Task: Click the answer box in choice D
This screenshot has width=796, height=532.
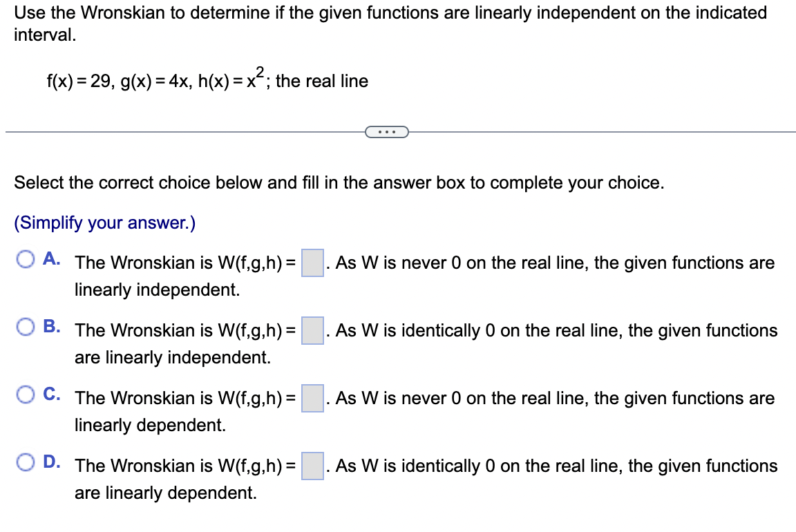Action: [x=312, y=466]
